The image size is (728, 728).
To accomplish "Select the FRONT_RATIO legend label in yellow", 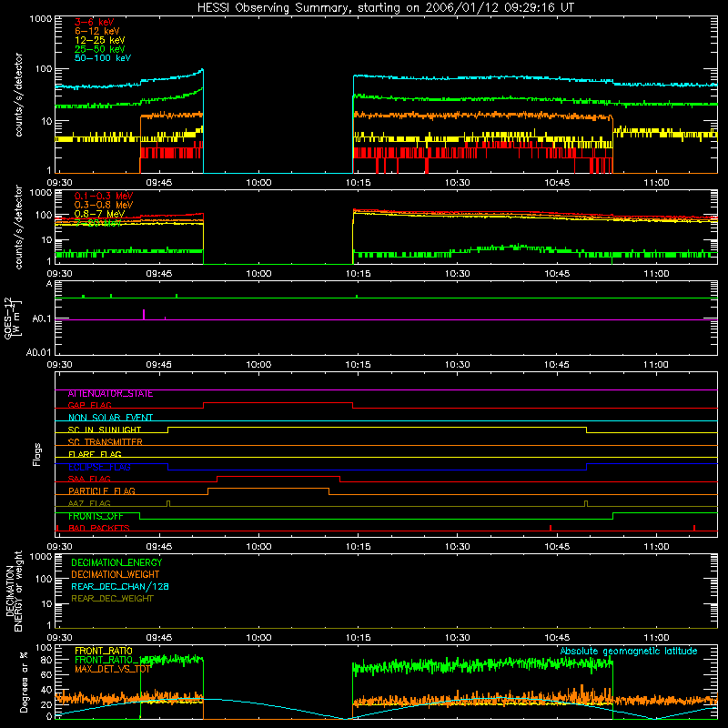I will (104, 652).
